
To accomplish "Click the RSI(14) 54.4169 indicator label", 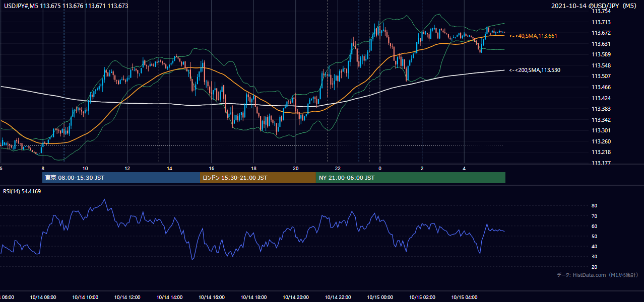I will pos(22,191).
